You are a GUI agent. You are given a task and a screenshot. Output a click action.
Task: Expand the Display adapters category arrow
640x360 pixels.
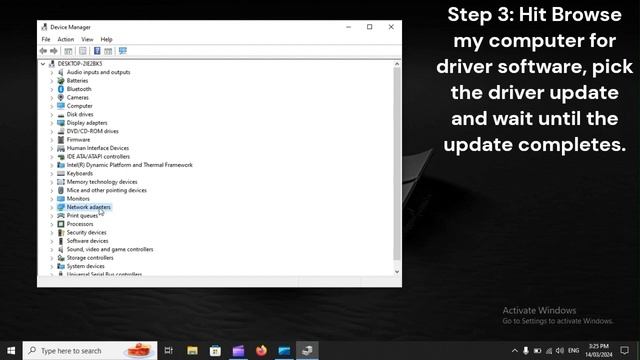[x=52, y=123]
